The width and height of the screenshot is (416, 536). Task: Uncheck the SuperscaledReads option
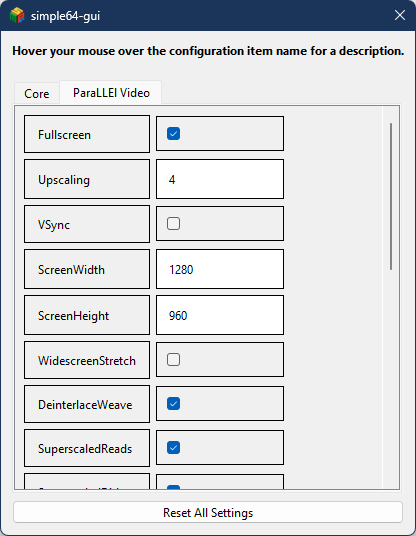(x=173, y=447)
